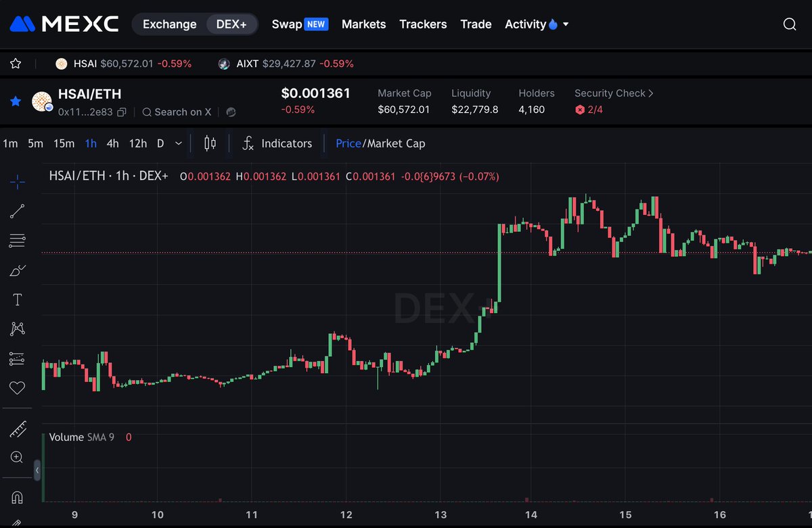Open the Markets menu
This screenshot has height=528, width=812.
coord(364,24)
